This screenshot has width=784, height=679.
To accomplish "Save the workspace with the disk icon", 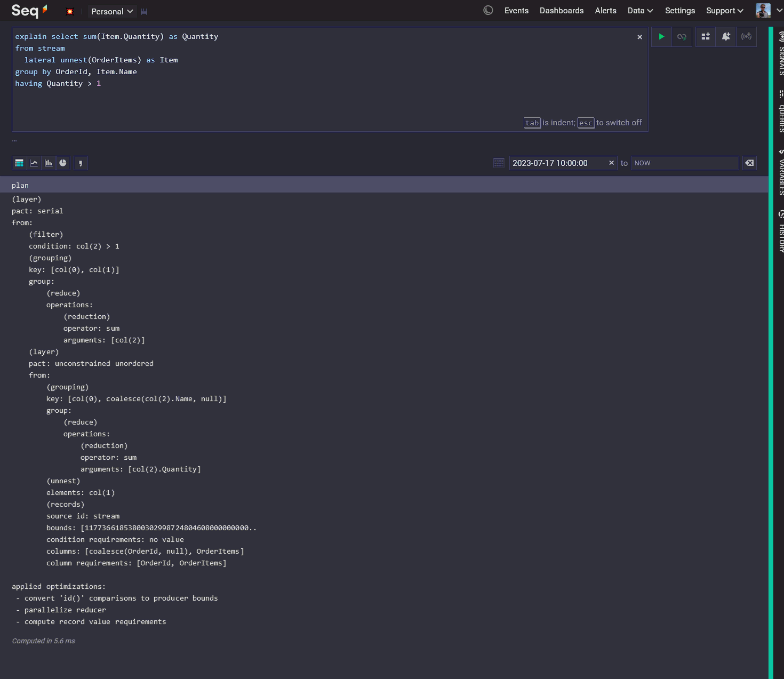I will tap(144, 11).
